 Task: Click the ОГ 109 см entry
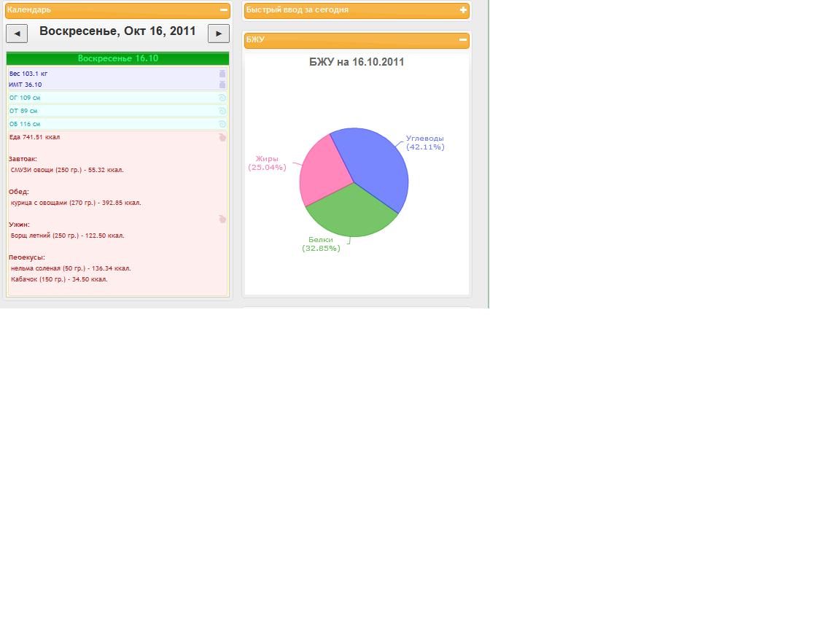point(25,98)
